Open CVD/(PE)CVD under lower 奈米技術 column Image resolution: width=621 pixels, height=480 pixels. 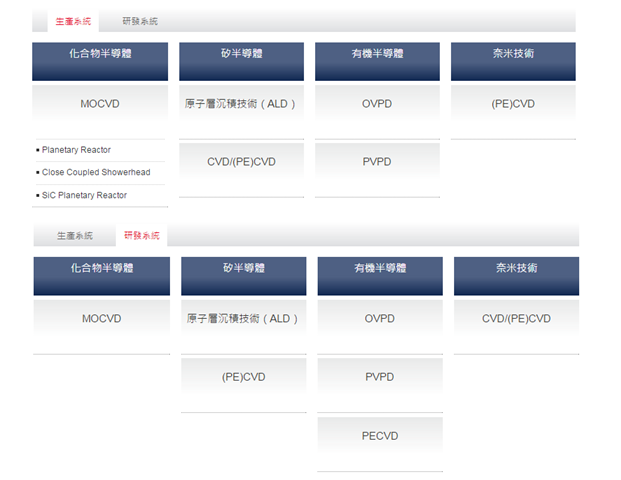pyautogui.click(x=516, y=319)
